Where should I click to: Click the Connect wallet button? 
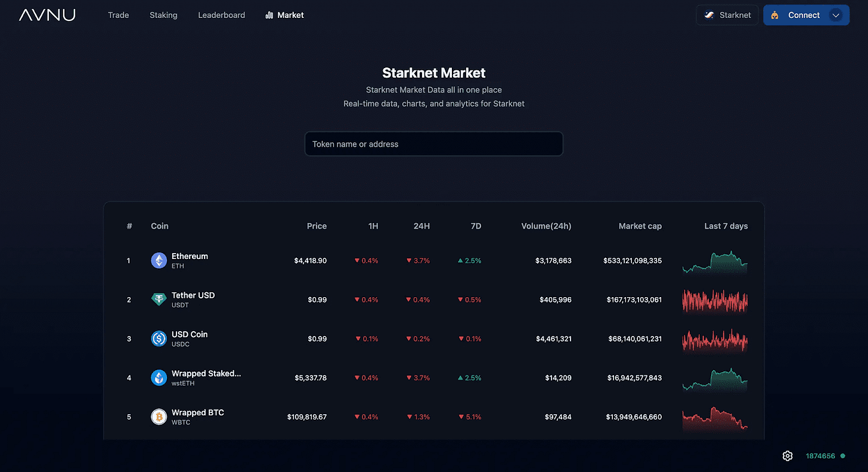806,15
